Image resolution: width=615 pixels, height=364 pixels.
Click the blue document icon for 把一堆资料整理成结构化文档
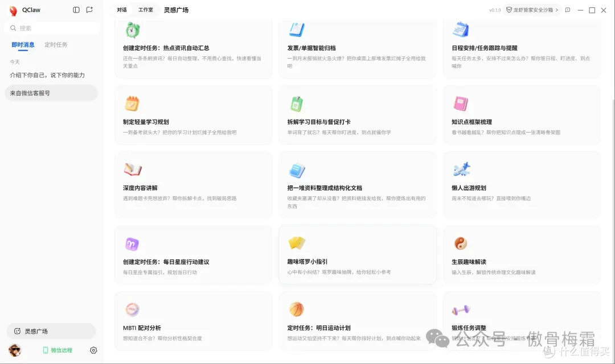coord(297,170)
